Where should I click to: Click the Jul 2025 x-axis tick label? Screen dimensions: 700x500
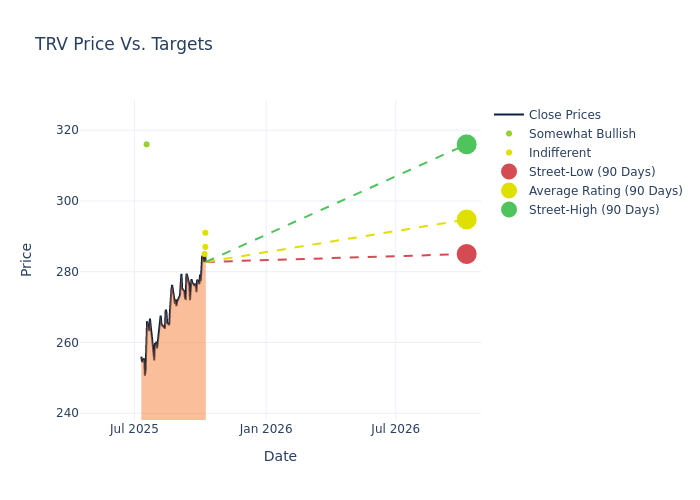[x=135, y=429]
